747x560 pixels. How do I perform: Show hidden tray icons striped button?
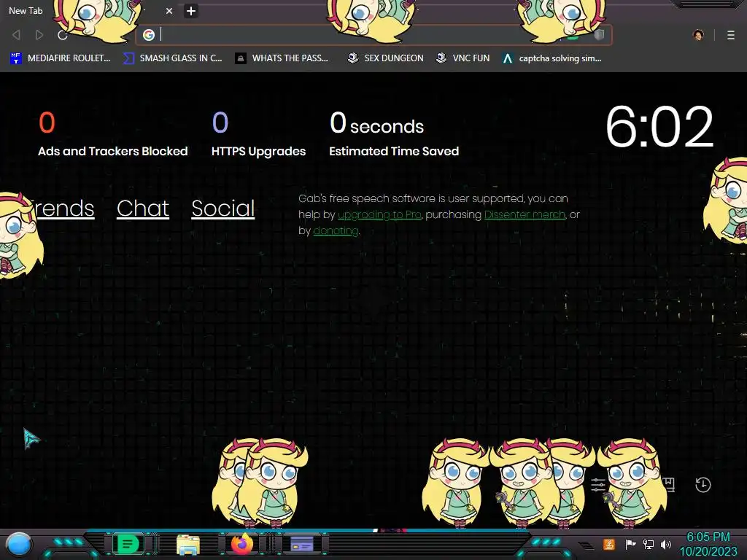pyautogui.click(x=586, y=545)
